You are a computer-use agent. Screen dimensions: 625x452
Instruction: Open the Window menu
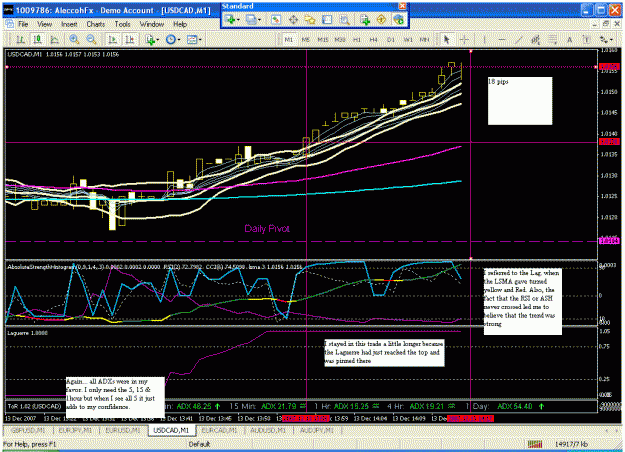(151, 24)
